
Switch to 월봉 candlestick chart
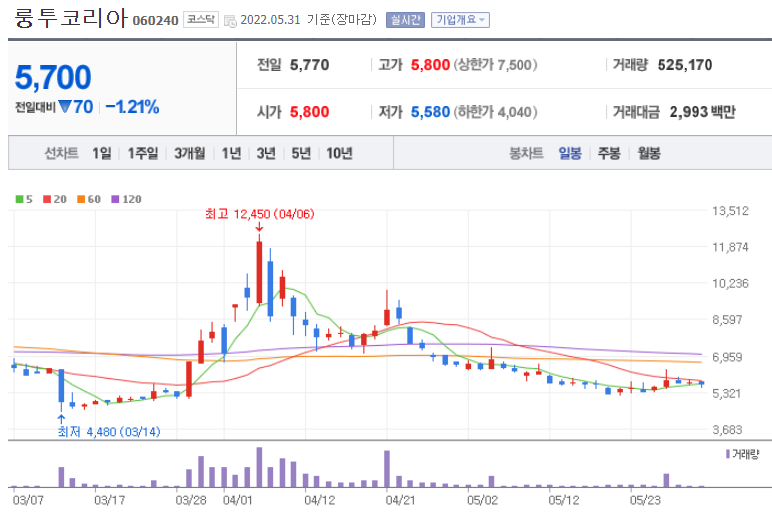coord(649,153)
